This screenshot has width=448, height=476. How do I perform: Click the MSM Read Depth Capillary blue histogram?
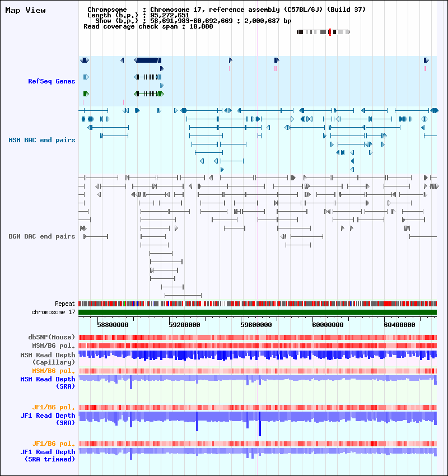(258, 356)
